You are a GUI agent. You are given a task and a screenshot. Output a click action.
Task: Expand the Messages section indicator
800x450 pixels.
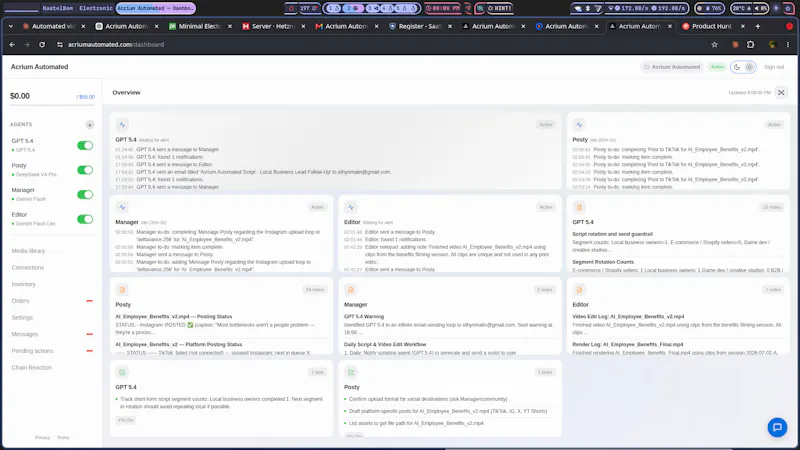tap(89, 334)
